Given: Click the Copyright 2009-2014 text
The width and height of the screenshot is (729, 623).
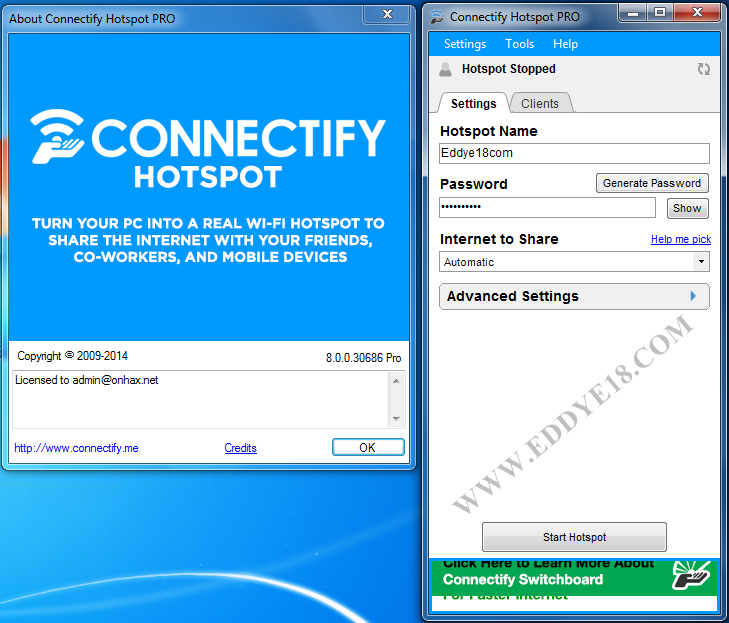Looking at the screenshot, I should click(x=73, y=356).
